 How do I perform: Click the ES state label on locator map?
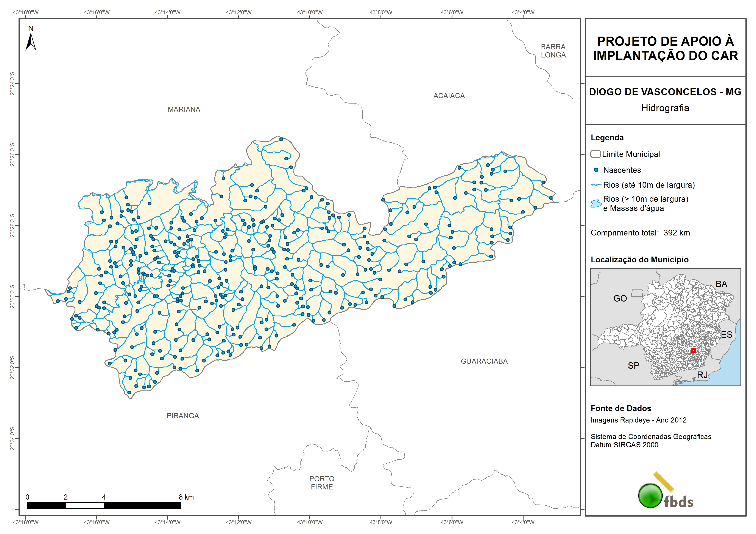[726, 335]
